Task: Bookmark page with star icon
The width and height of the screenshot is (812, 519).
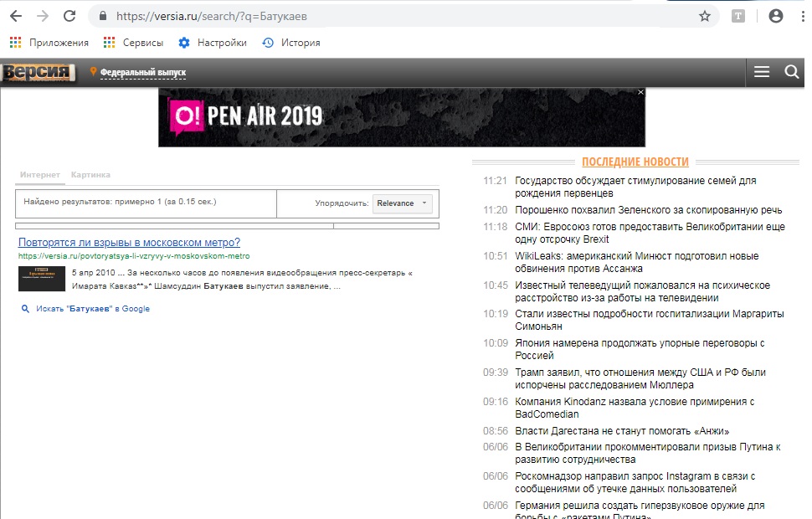Action: coord(705,16)
